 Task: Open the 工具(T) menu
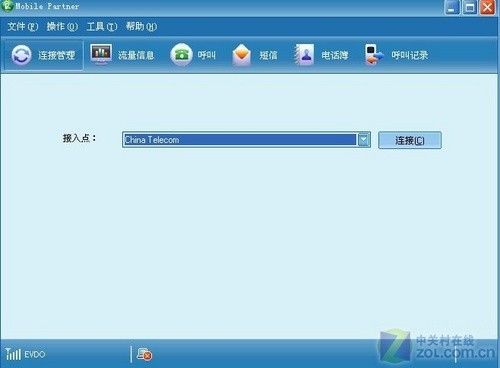pyautogui.click(x=102, y=27)
